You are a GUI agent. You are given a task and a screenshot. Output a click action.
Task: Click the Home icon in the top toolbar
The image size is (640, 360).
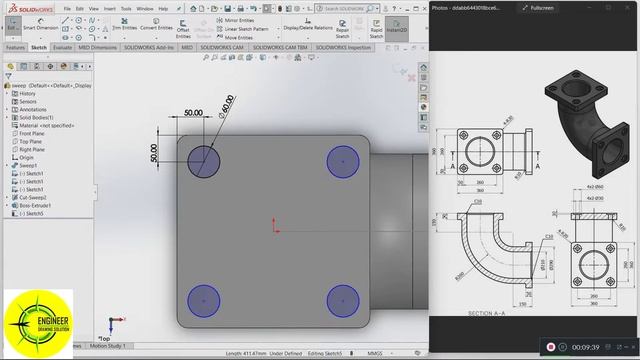coord(193,9)
